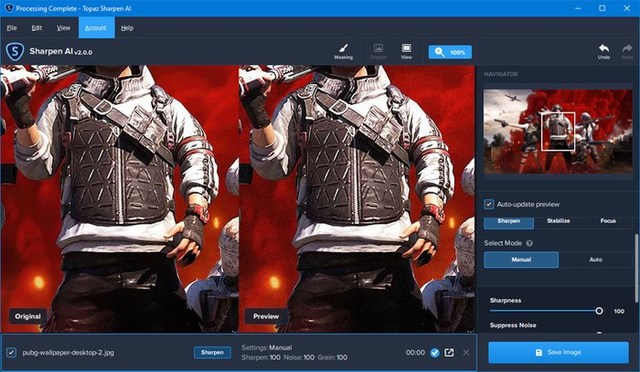
Task: Switch Select Mode to Auto
Action: coord(596,260)
